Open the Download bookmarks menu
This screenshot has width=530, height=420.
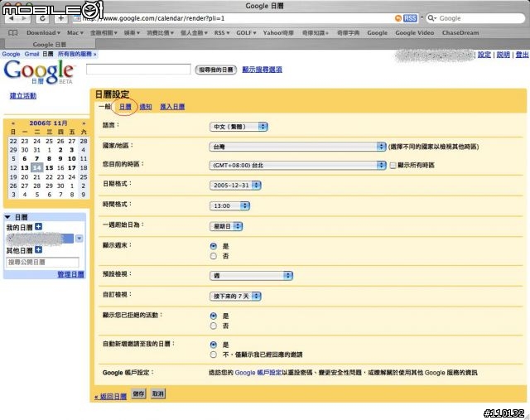tap(43, 33)
